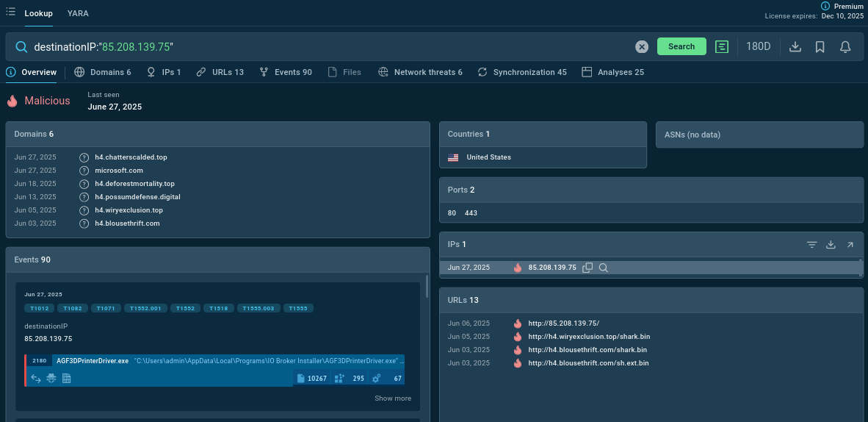The height and width of the screenshot is (422, 868).
Task: Open the 180D time range selector
Action: [758, 47]
